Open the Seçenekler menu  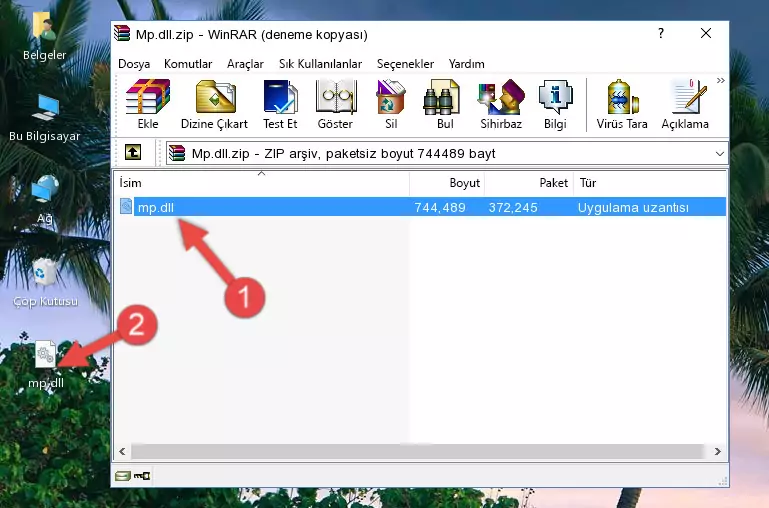click(x=405, y=64)
